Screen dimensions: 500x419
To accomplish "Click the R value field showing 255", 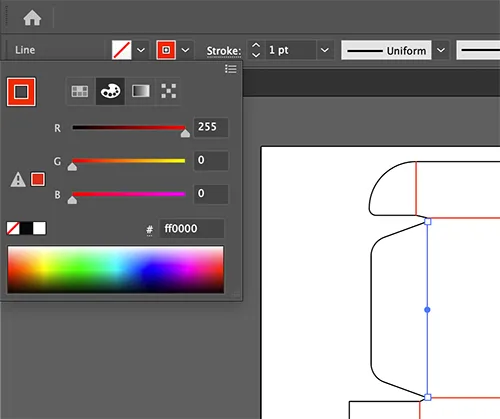I will (x=211, y=127).
